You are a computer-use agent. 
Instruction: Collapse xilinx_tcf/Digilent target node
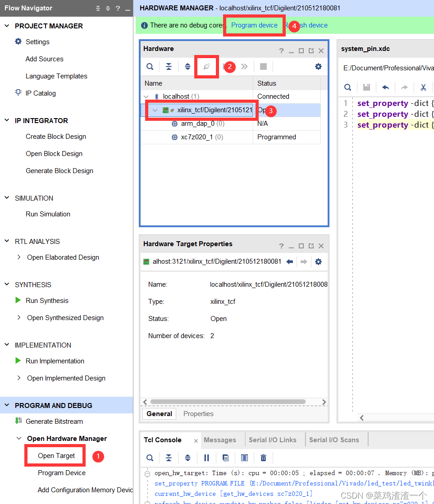point(155,110)
